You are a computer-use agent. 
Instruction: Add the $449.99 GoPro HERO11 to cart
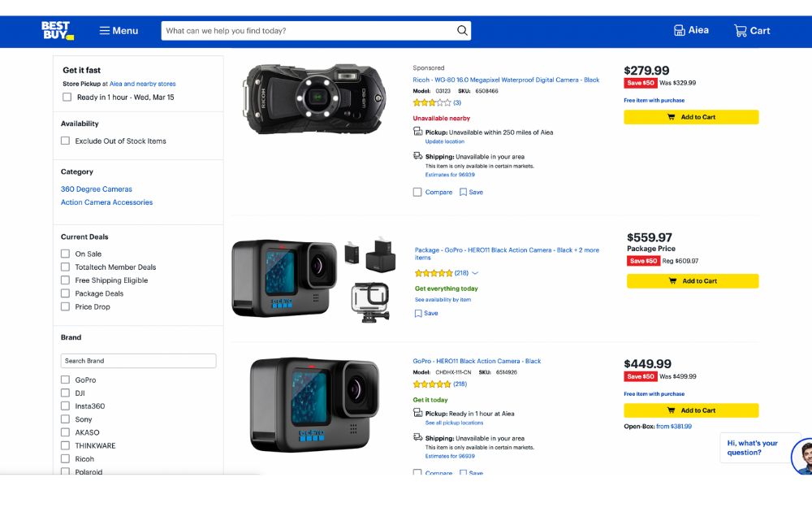coord(691,410)
